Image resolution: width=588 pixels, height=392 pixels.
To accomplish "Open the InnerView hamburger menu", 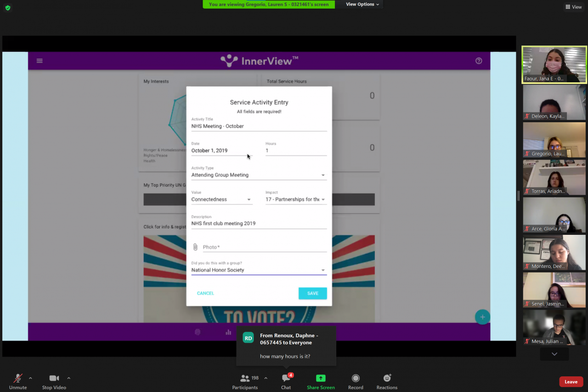I will point(40,61).
